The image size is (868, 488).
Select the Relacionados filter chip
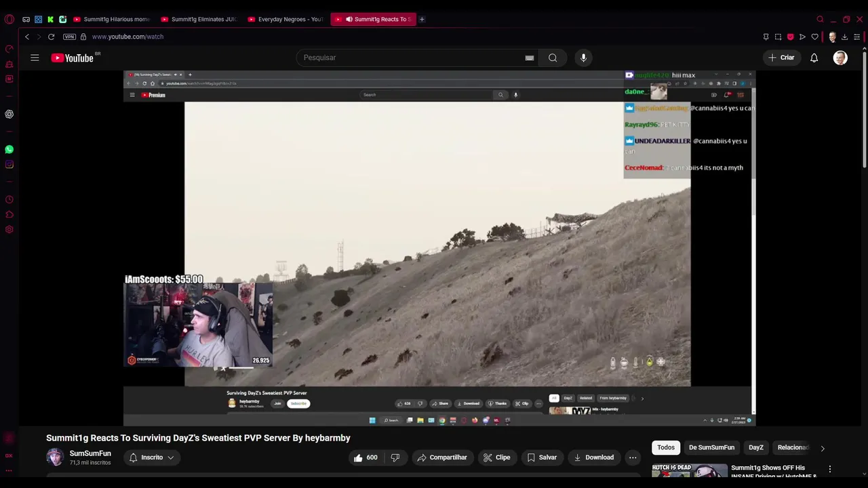tap(793, 447)
